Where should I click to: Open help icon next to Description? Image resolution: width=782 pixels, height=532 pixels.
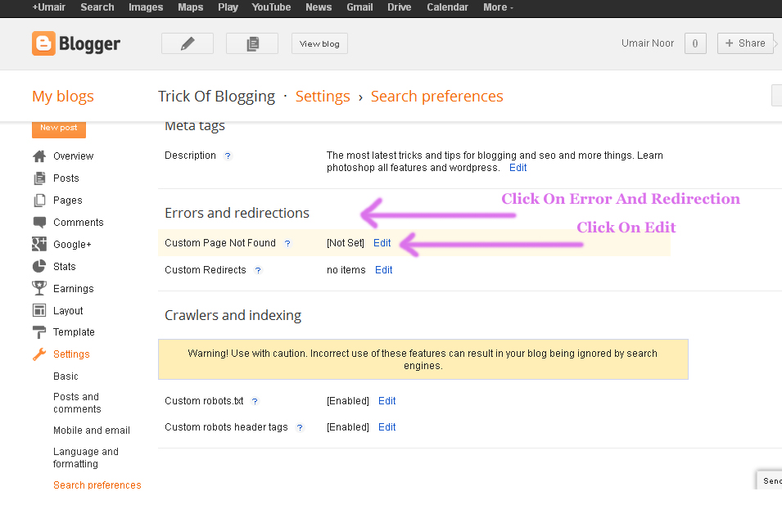228,156
